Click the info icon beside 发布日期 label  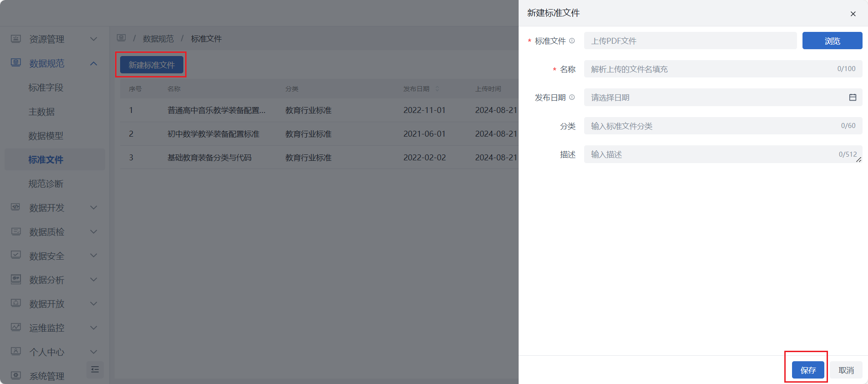coord(572,97)
